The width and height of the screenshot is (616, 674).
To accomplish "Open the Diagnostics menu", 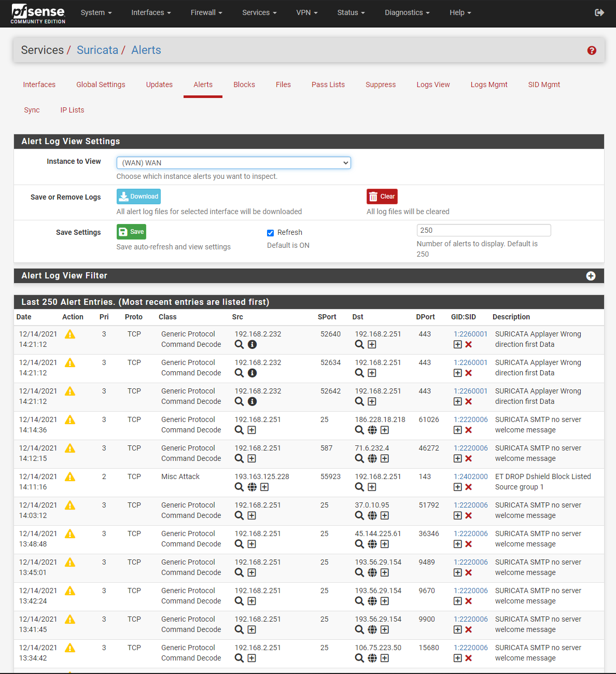I will pos(407,12).
